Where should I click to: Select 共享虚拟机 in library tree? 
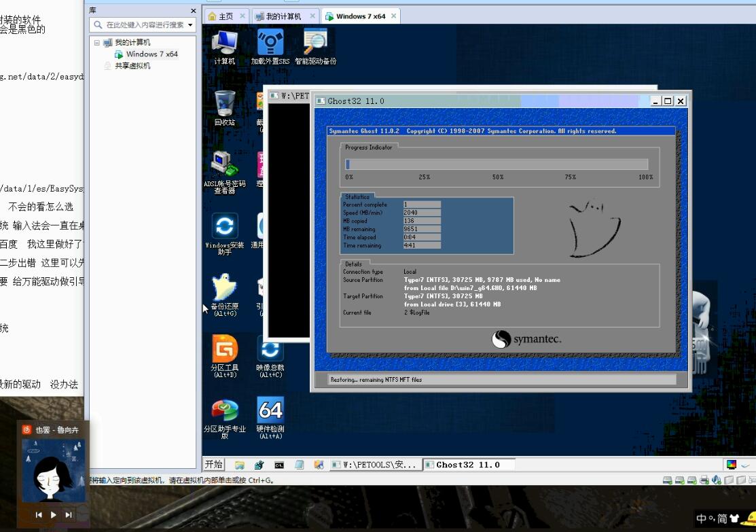tap(132, 66)
